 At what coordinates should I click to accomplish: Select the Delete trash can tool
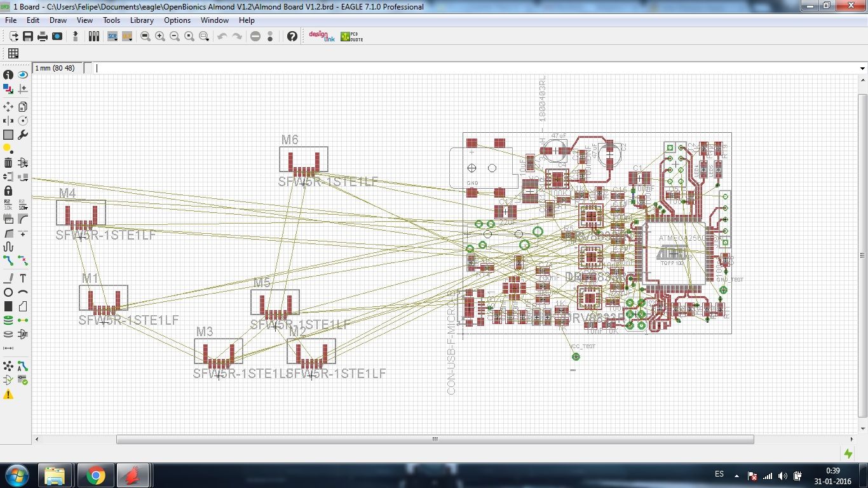[8, 163]
